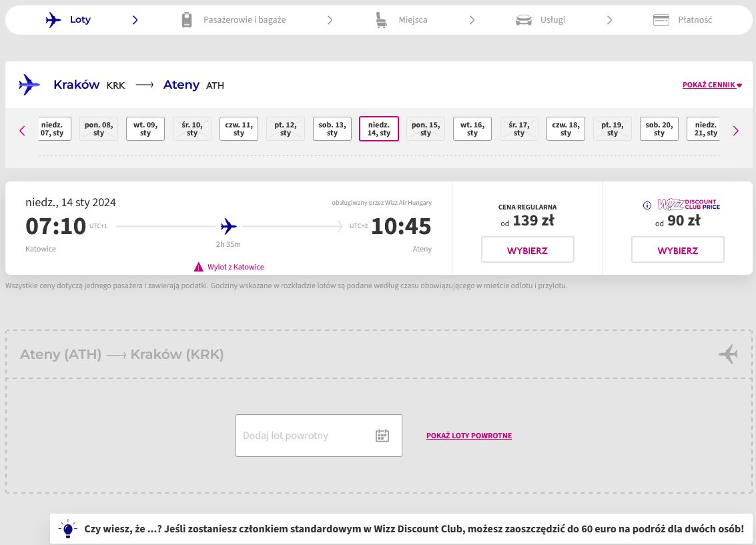Click the Loty airplane step icon
Image resolution: width=756 pixels, height=545 pixels.
click(53, 20)
